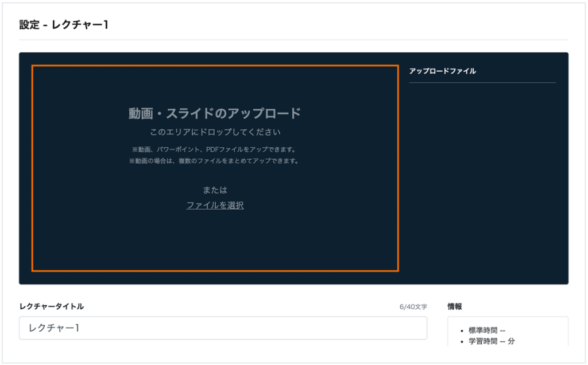The image size is (588, 365).
Task: Click the empty list below アップロードファイル
Action: coord(482,172)
